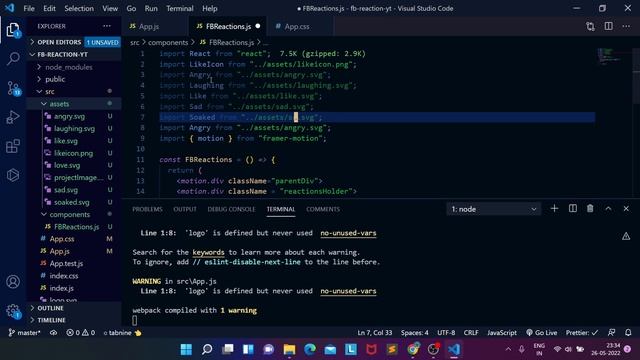The width and height of the screenshot is (640, 360).
Task: Split the terminal panel
Action: [573, 209]
